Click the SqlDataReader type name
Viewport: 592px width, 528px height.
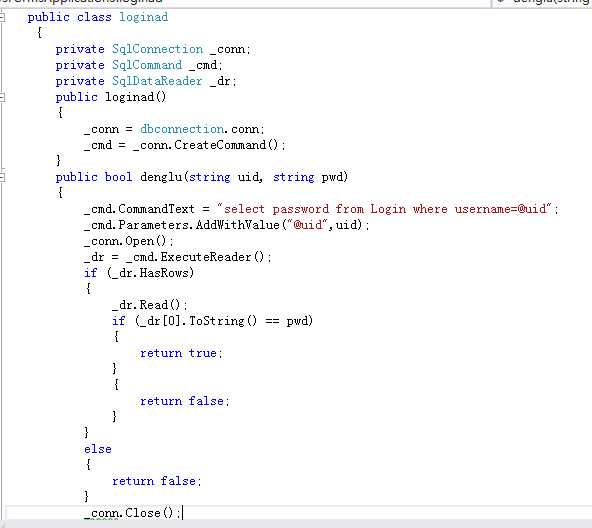pyautogui.click(x=157, y=81)
